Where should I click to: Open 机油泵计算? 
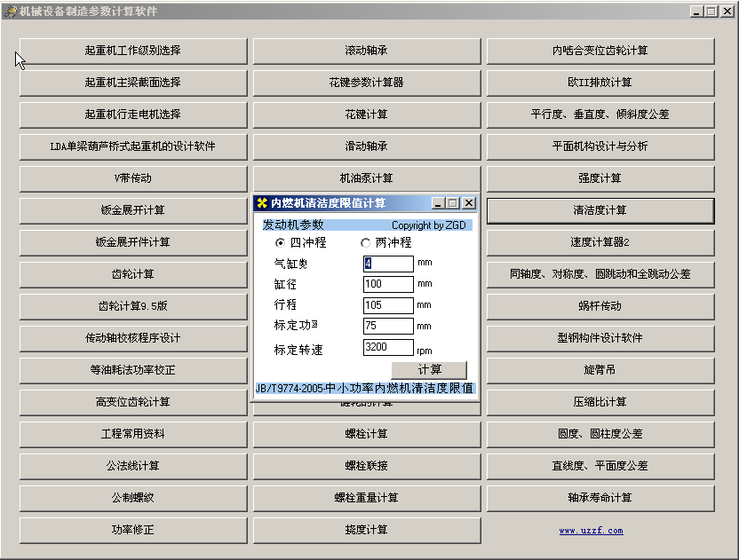(x=367, y=179)
